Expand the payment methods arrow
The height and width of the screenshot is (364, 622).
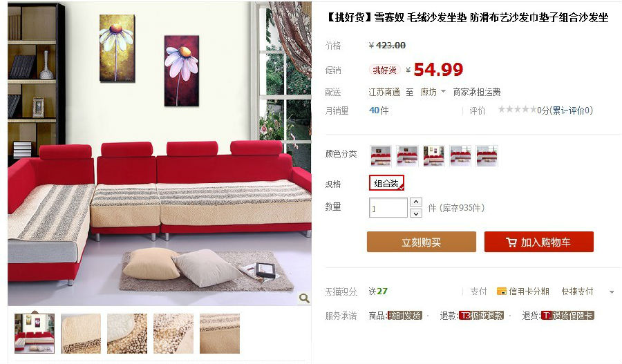pos(612,292)
